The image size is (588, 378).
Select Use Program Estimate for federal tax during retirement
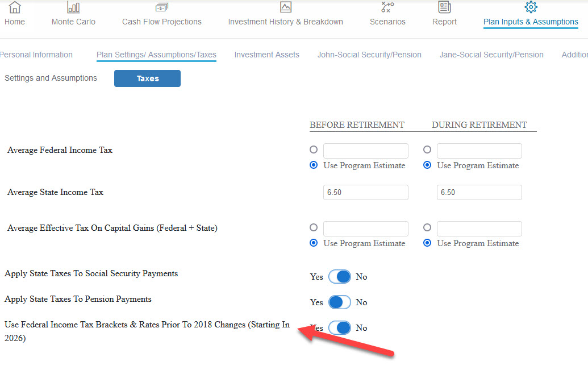coord(427,165)
